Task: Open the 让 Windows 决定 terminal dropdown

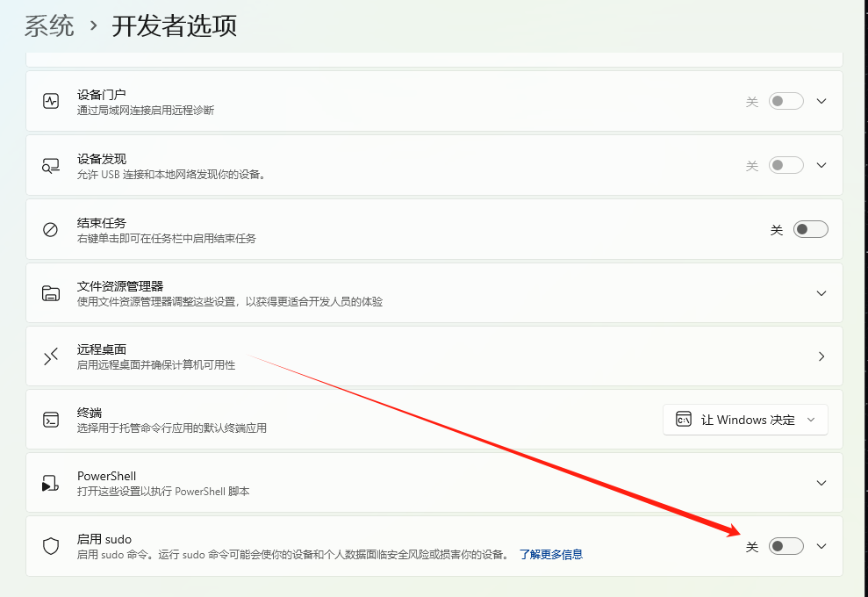Action: [x=745, y=419]
